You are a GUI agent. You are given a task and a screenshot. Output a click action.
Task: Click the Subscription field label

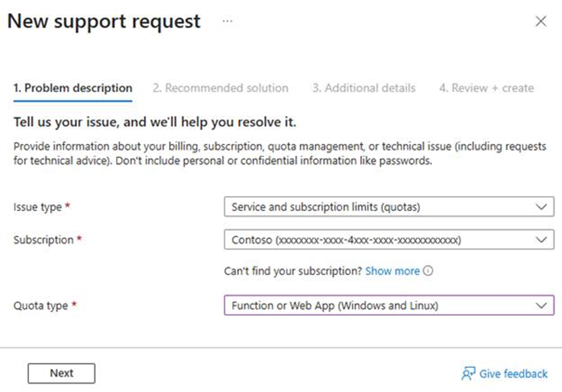pyautogui.click(x=43, y=240)
